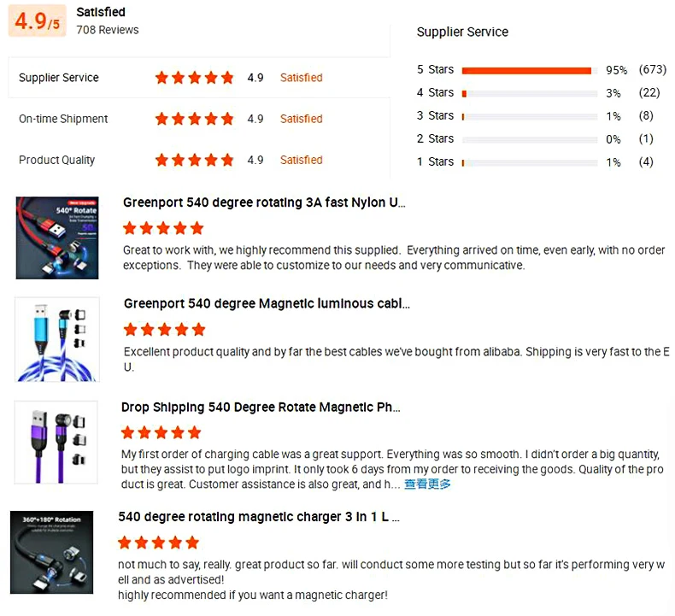Click the stars under Magnetic luminous cable review
Screen dimensions: 675x616
[164, 330]
